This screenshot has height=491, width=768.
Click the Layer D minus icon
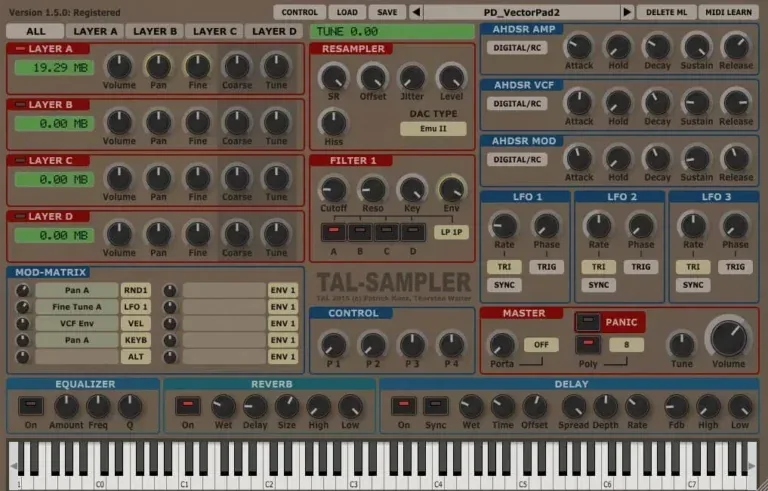pos(20,217)
